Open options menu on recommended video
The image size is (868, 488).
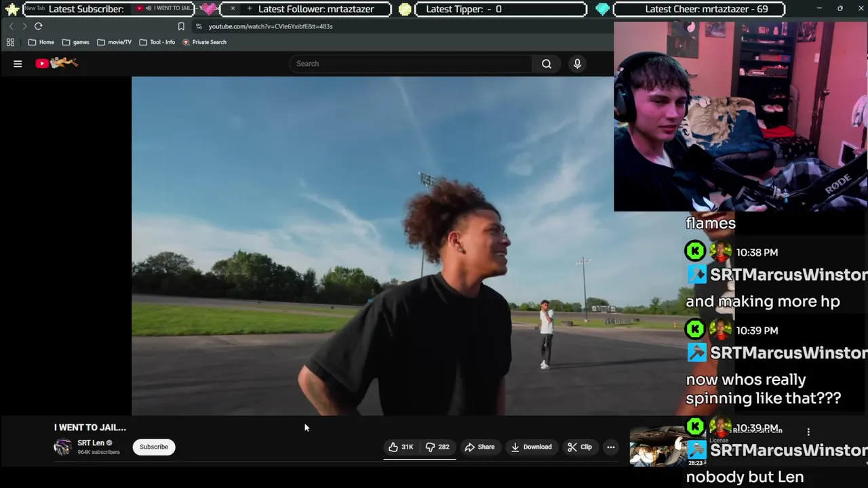pyautogui.click(x=808, y=432)
